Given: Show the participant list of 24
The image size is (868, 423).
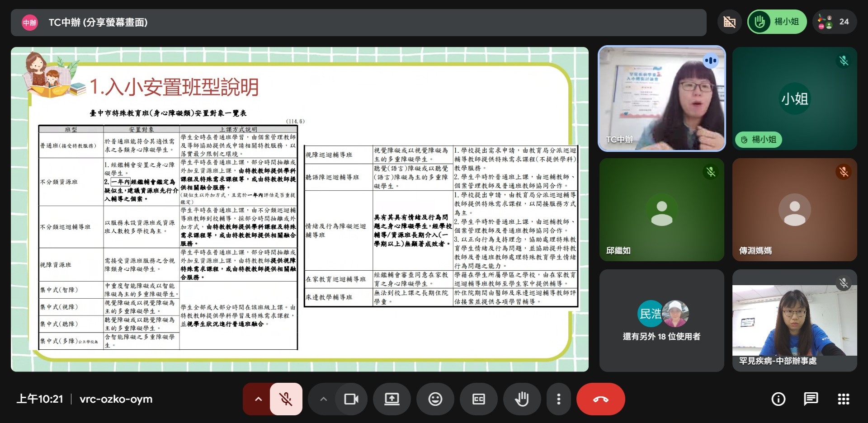Looking at the screenshot, I should pyautogui.click(x=835, y=22).
